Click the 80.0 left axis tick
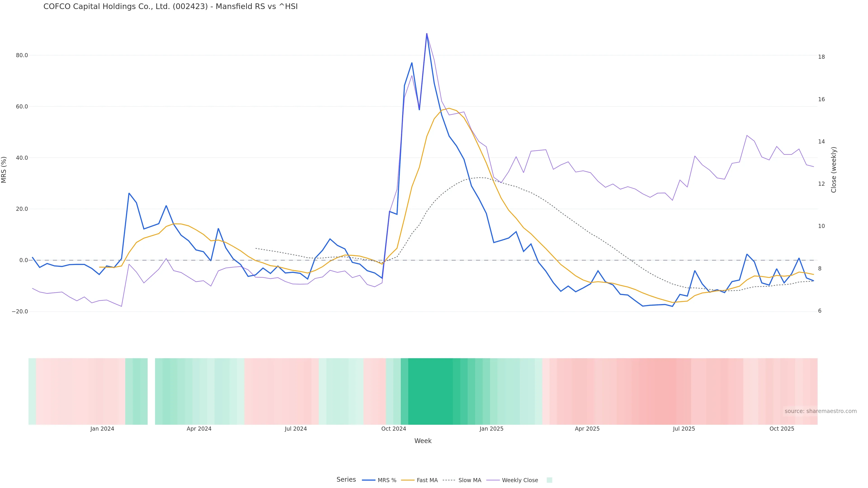 click(x=22, y=55)
